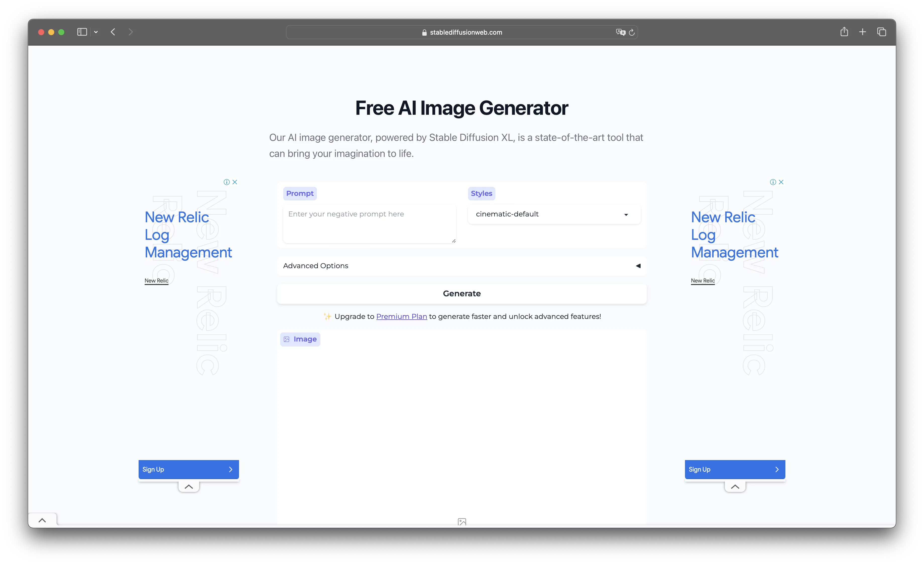The height and width of the screenshot is (565, 924).
Task: Open left ad New Relic Log Management headline
Action: pos(188,235)
